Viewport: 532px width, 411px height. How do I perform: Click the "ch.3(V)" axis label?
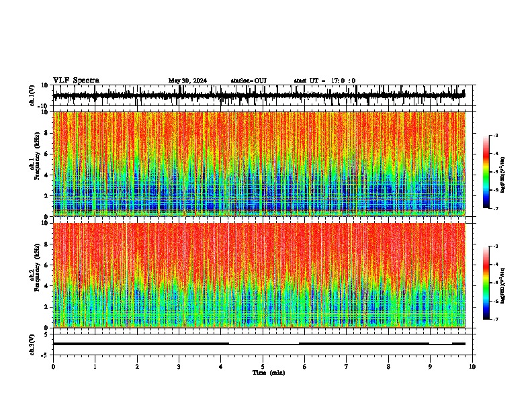tap(32, 345)
